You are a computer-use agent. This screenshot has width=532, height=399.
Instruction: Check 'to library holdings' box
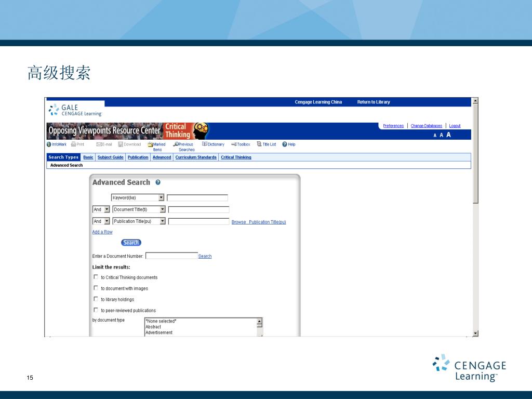click(x=96, y=299)
